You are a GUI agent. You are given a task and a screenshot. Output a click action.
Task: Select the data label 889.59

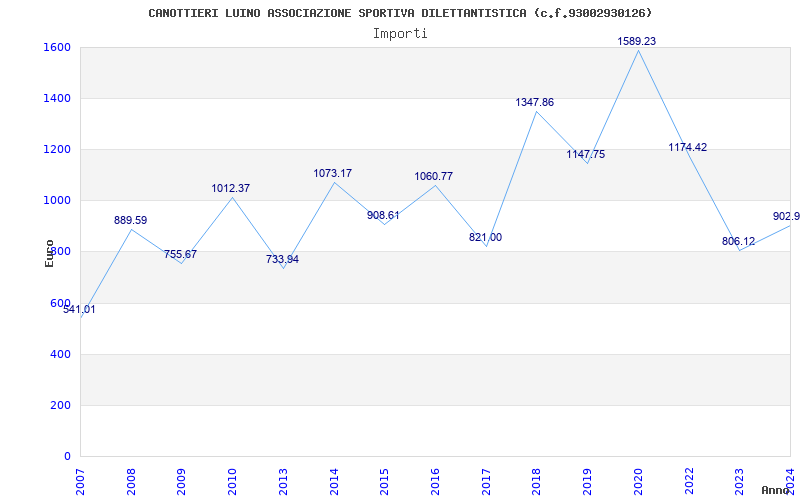(130, 220)
